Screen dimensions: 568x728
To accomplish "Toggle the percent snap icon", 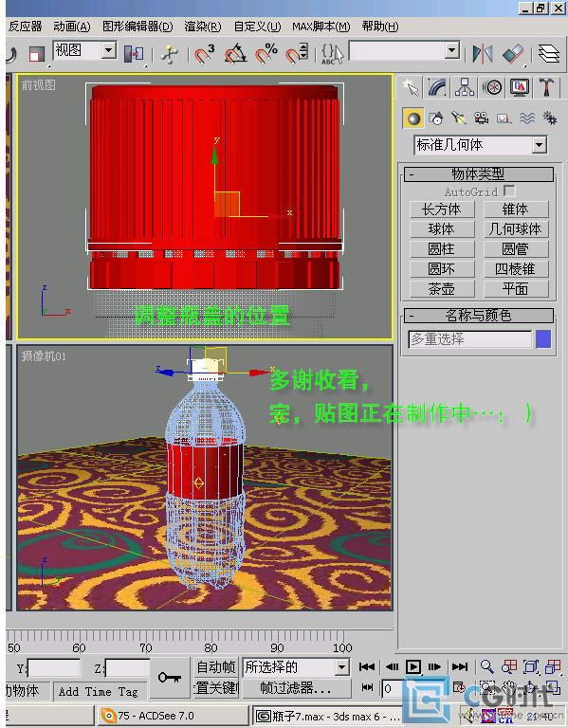I will point(266,54).
